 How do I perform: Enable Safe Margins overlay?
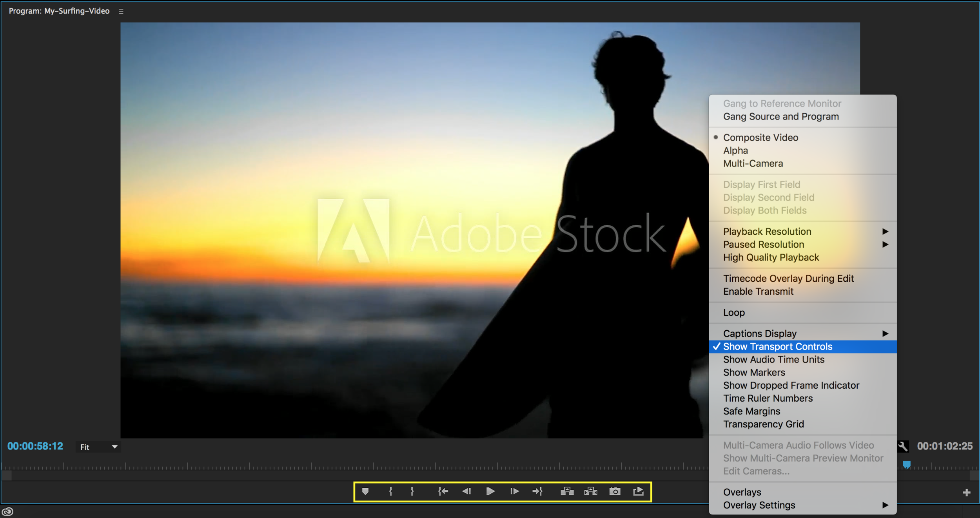pos(803,411)
